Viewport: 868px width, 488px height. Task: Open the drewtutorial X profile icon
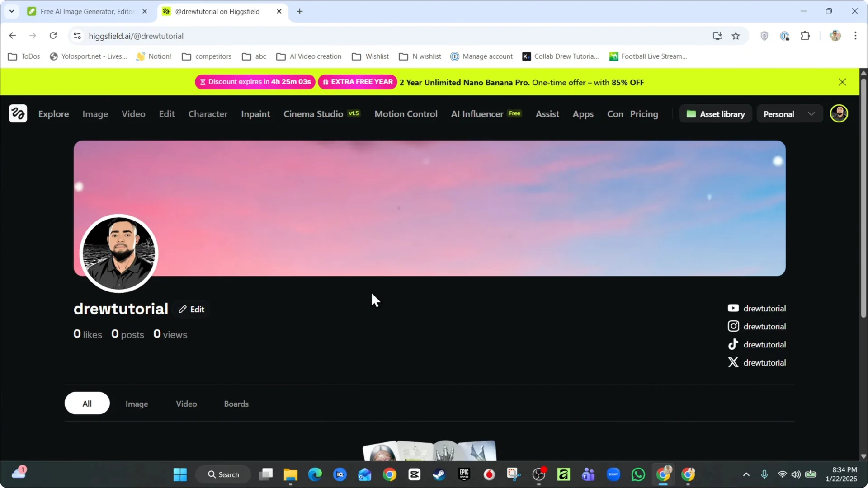tap(733, 362)
